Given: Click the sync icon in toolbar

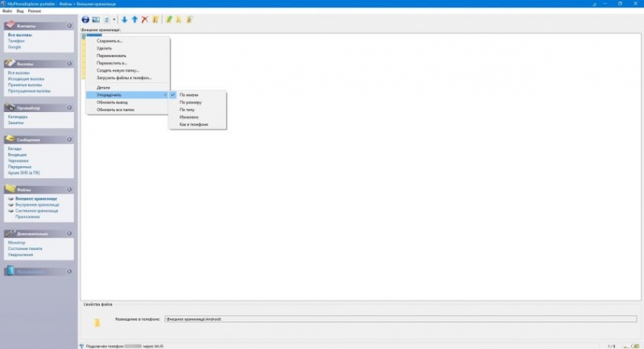Looking at the screenshot, I should (107, 19).
